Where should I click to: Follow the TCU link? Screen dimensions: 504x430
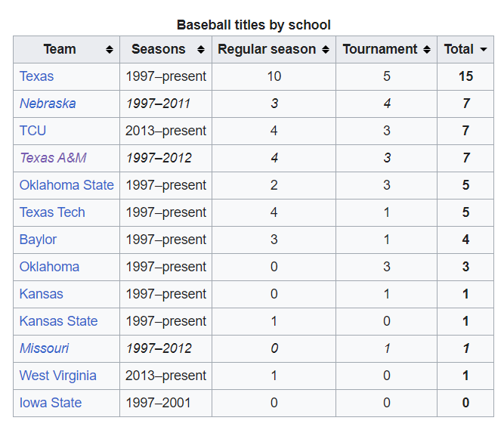point(32,131)
